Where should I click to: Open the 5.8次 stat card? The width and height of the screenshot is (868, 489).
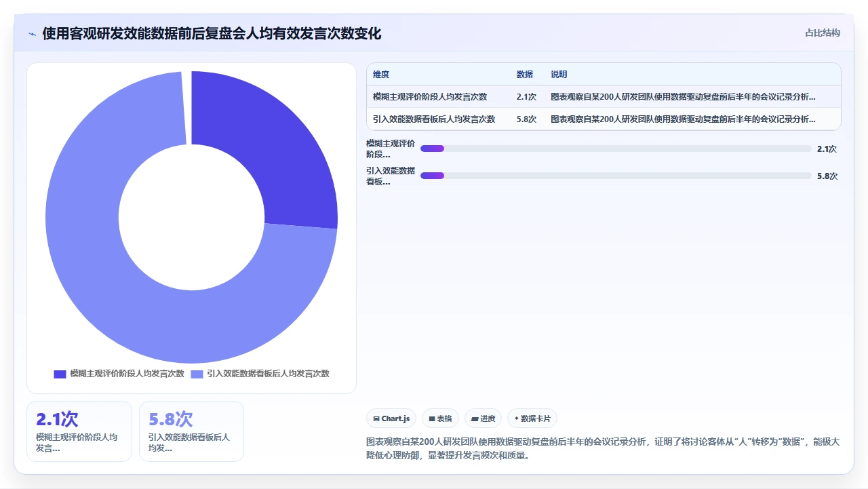pyautogui.click(x=191, y=431)
